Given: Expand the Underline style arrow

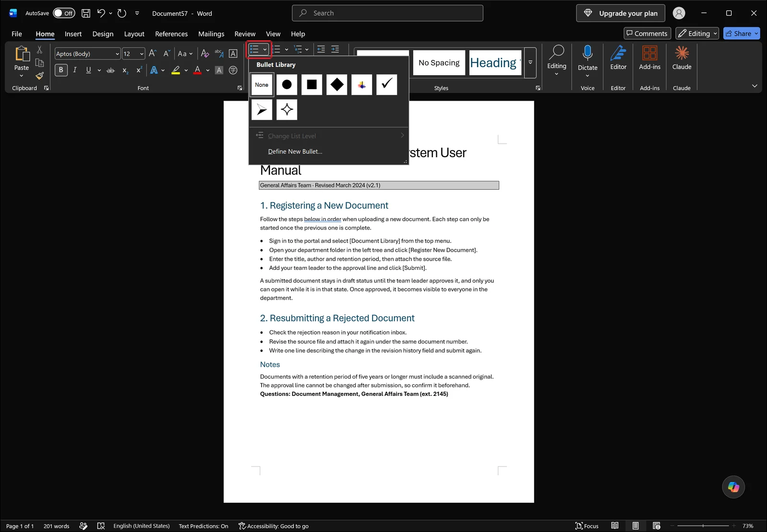Looking at the screenshot, I should click(x=99, y=70).
